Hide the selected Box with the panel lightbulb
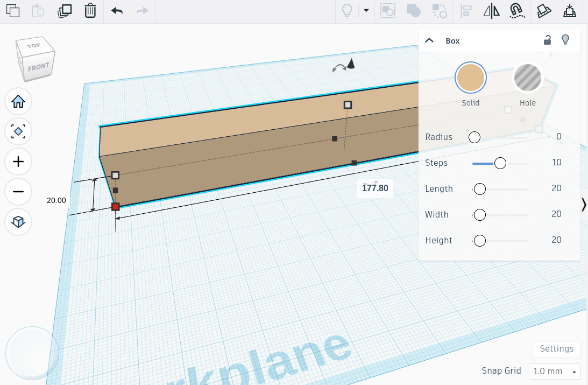 tap(565, 40)
